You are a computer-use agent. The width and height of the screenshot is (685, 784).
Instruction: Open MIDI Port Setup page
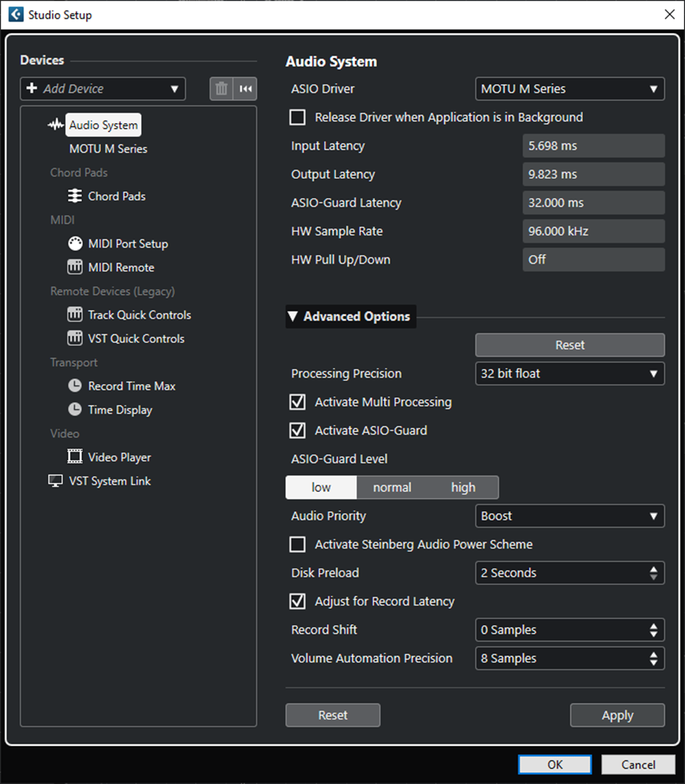pos(128,244)
